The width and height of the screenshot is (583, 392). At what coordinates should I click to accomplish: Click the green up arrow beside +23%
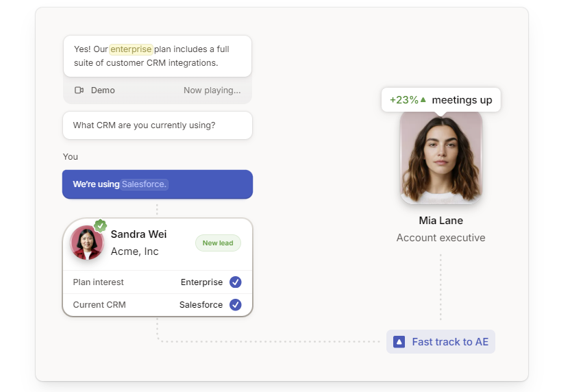423,100
